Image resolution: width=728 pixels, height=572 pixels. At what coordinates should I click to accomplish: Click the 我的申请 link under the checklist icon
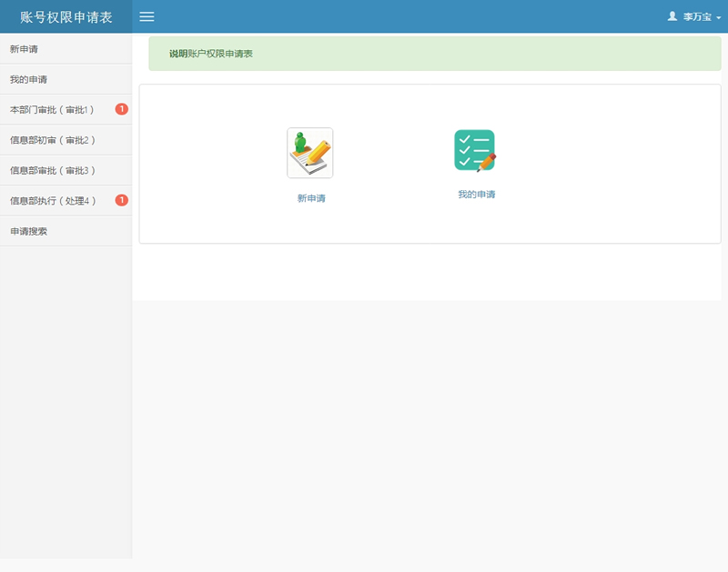click(x=476, y=195)
